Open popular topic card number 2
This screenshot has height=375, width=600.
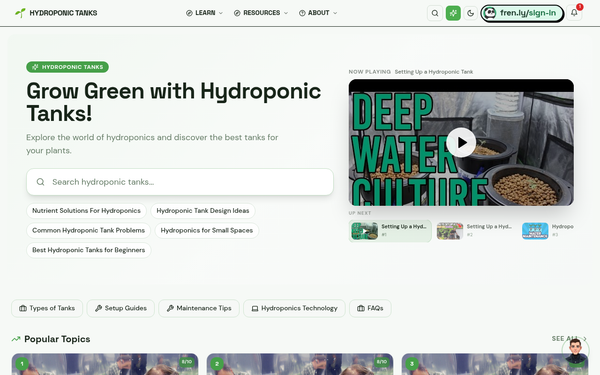[x=300, y=364]
